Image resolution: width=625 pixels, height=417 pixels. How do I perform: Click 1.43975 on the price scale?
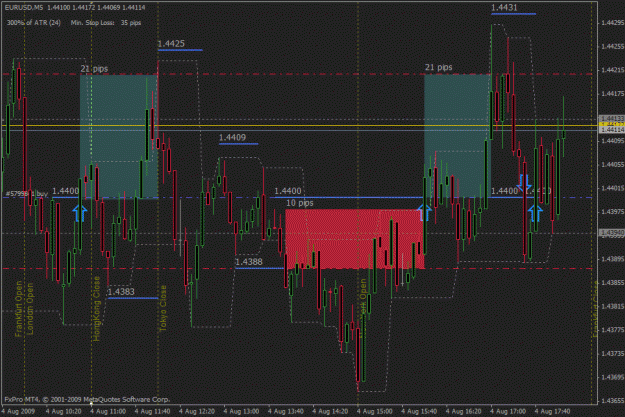tap(613, 211)
